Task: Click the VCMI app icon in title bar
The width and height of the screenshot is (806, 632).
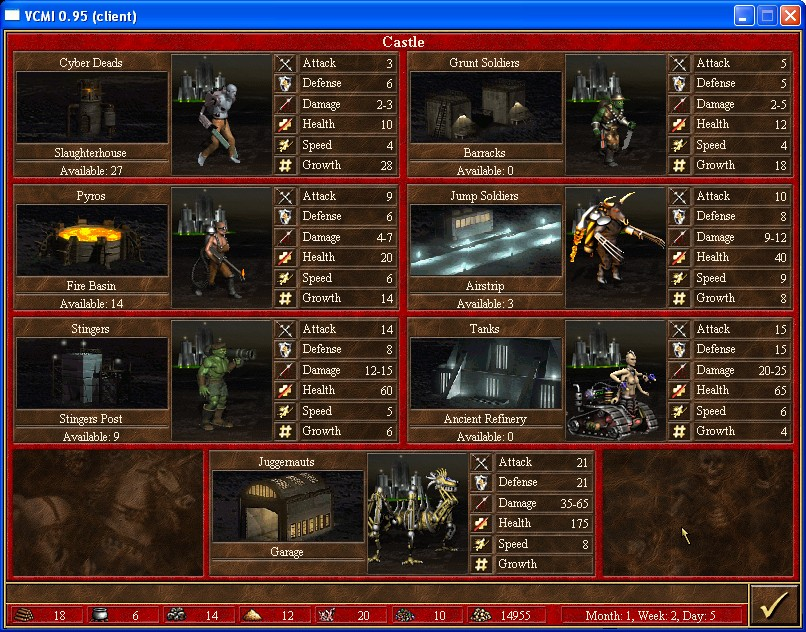Action: [x=12, y=15]
